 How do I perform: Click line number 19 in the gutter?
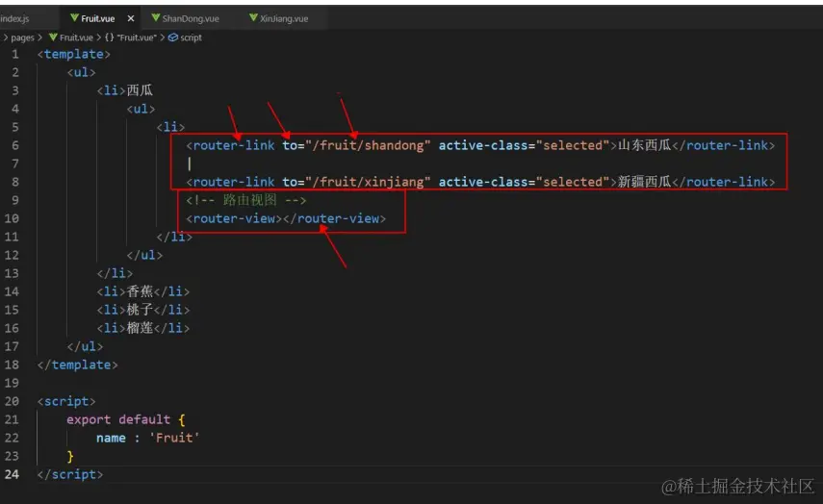pyautogui.click(x=13, y=383)
